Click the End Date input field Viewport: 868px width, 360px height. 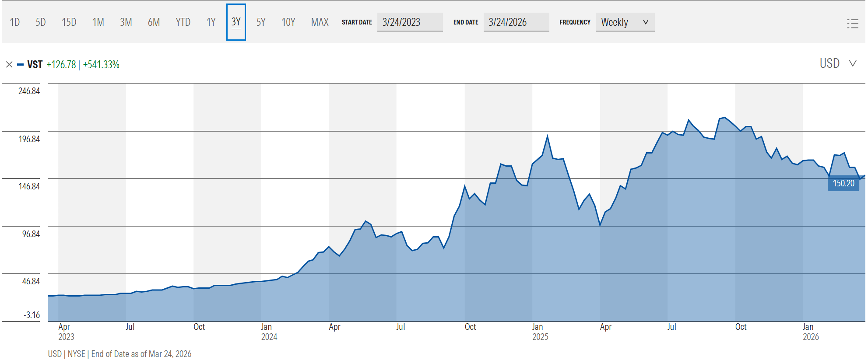516,22
